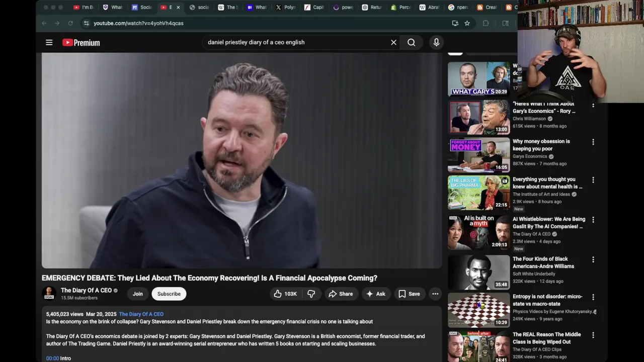Open the YouTube hamburger guide menu
The width and height of the screenshot is (644, 362).
(49, 43)
